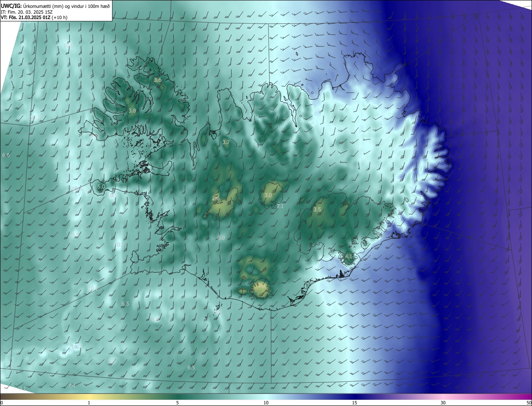This screenshot has height=406, width=532.
Task: Click the 0 tick on the color scale
Action: coord(2,403)
